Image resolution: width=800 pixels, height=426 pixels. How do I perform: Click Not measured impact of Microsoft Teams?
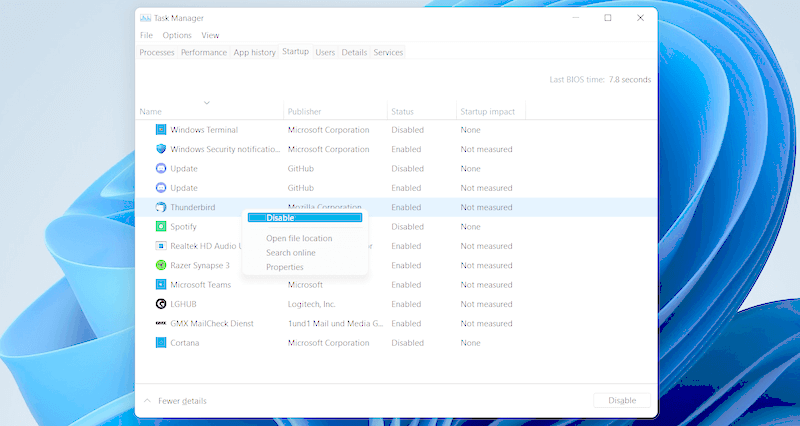(486, 285)
